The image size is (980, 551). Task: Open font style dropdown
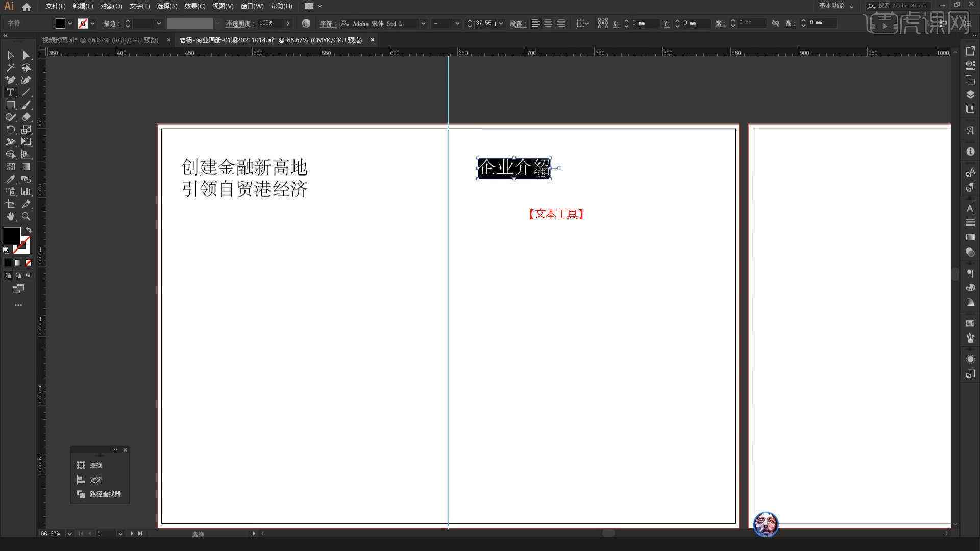[457, 23]
